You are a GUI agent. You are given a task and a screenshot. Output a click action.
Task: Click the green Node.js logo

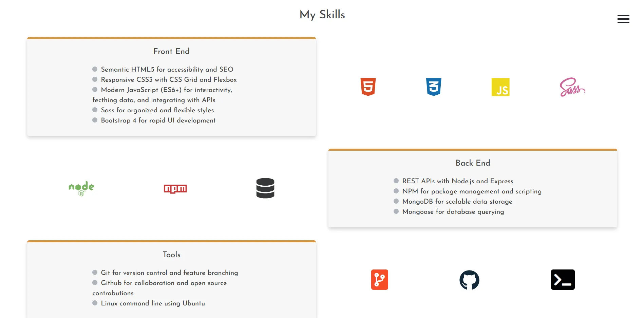pyautogui.click(x=81, y=188)
